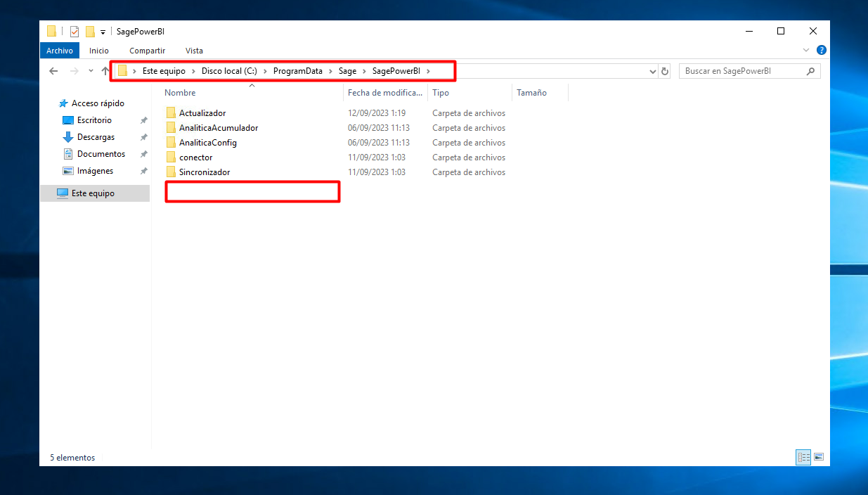868x495 pixels.
Task: Open the Customize Quick Access Toolbar dropdown
Action: 103,32
